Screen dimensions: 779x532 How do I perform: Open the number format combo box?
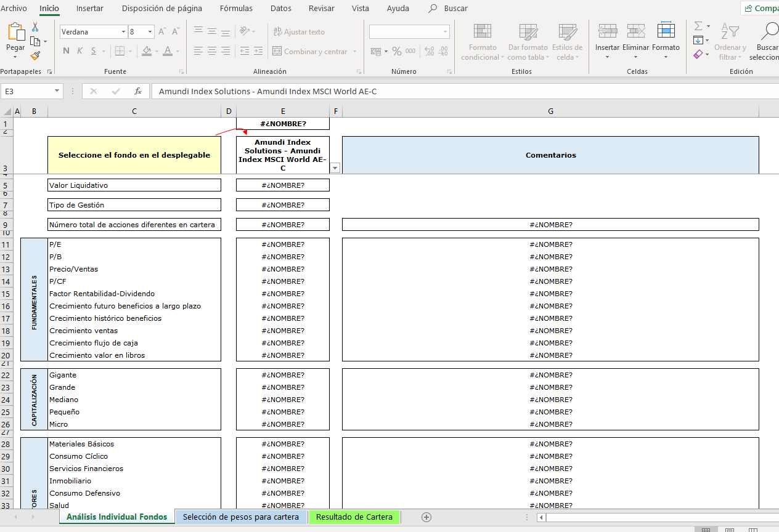(409, 31)
